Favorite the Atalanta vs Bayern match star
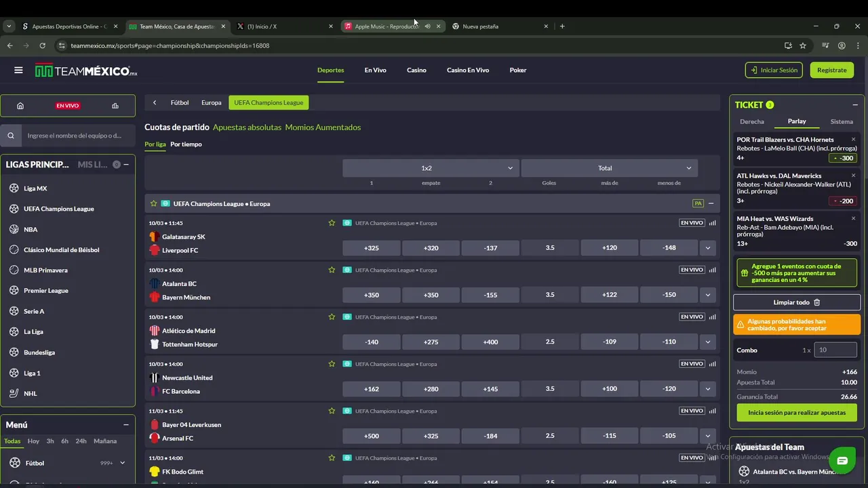Image resolution: width=868 pixels, height=488 pixels. pyautogui.click(x=332, y=270)
